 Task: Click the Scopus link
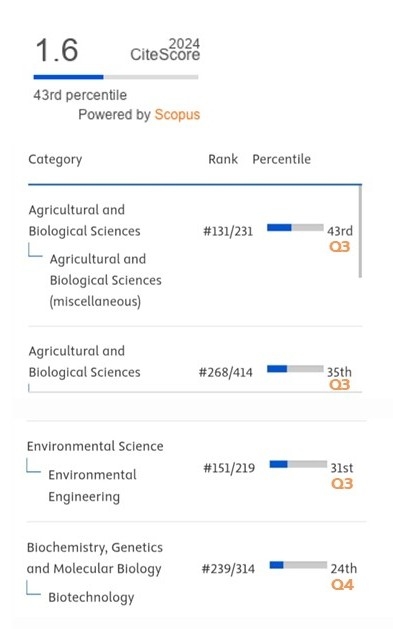(x=177, y=115)
